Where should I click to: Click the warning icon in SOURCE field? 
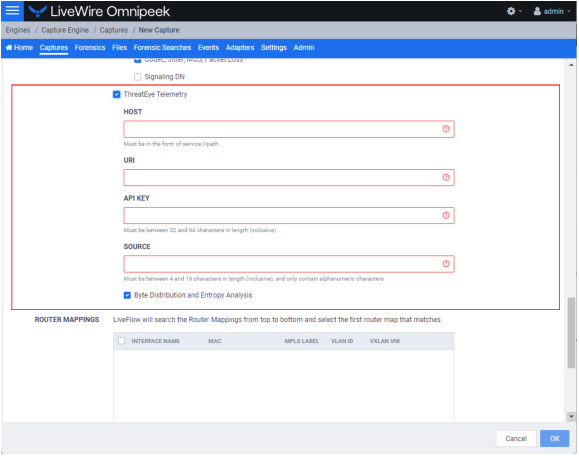[x=446, y=264]
